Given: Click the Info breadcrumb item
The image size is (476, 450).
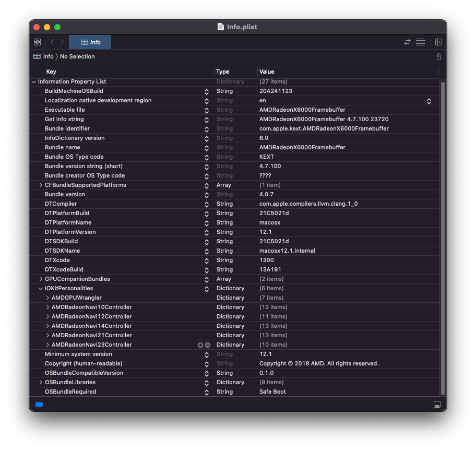Looking at the screenshot, I should pos(48,56).
